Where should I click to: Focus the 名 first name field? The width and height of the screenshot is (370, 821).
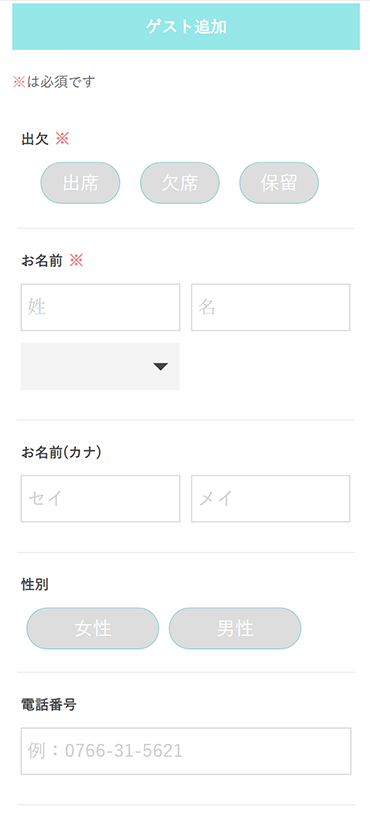coord(271,307)
